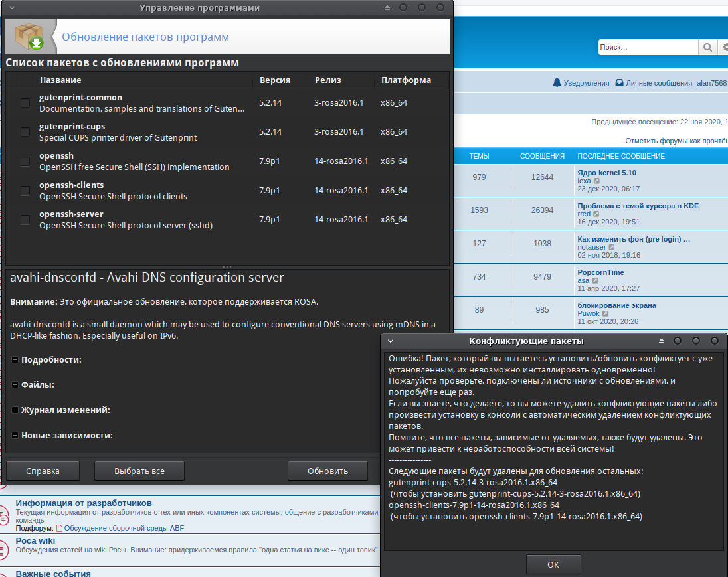Screen dimensions: 728x577
Task: Click the package update box icon
Action: pos(30,37)
